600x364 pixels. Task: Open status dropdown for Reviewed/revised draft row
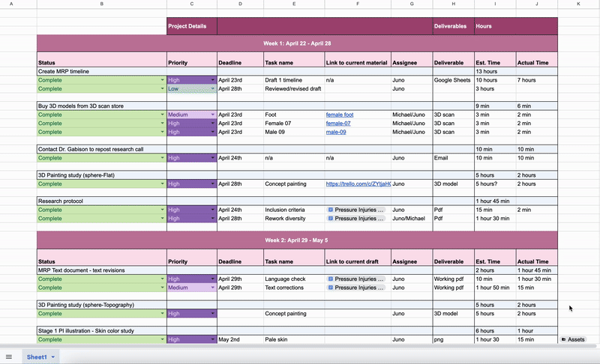click(x=162, y=88)
